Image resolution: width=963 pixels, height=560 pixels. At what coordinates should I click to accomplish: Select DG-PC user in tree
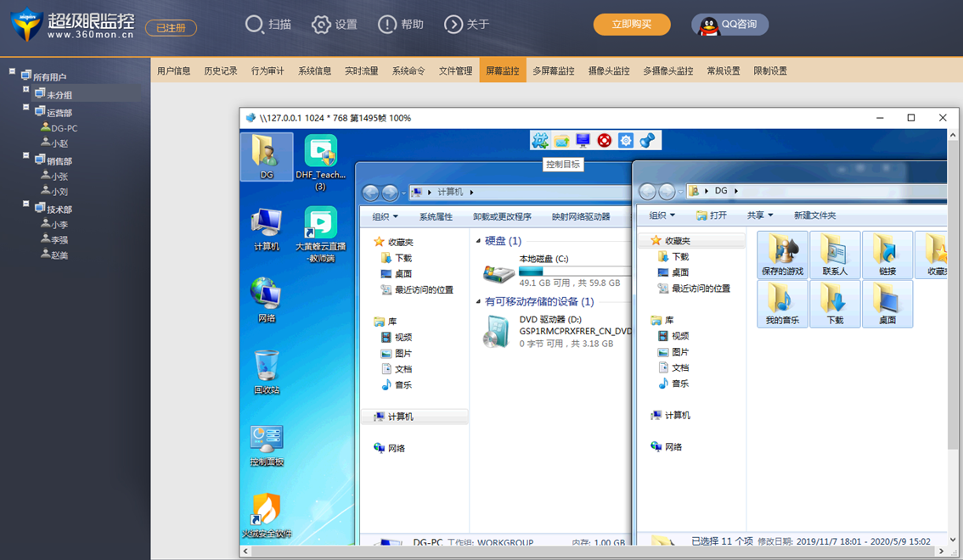[59, 128]
